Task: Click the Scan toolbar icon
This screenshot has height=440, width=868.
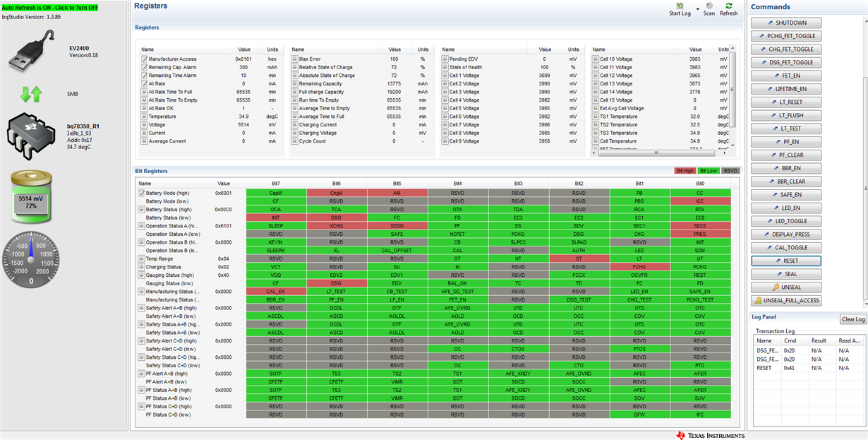Action: 709,5
